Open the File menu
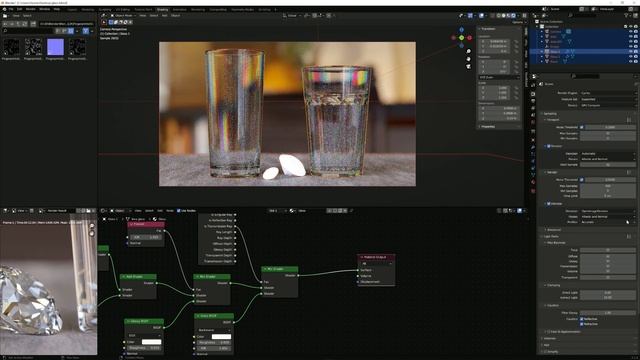 [x=11, y=9]
